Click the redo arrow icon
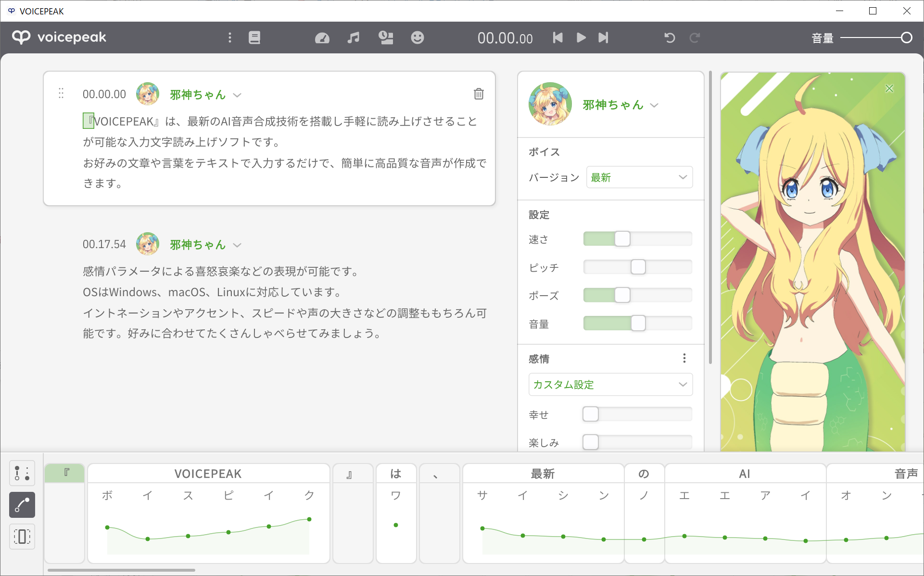This screenshot has height=576, width=924. pyautogui.click(x=695, y=38)
